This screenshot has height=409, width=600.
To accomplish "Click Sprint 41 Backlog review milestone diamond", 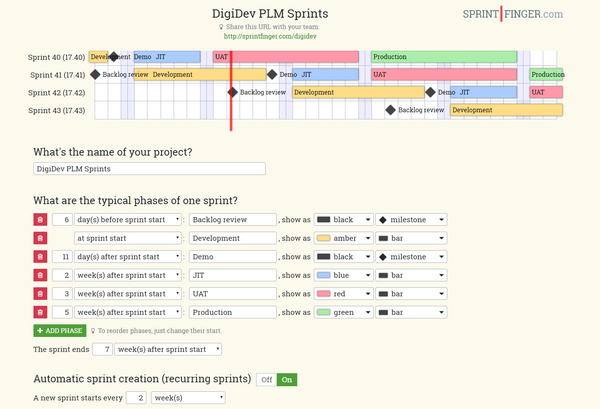I will tap(95, 74).
